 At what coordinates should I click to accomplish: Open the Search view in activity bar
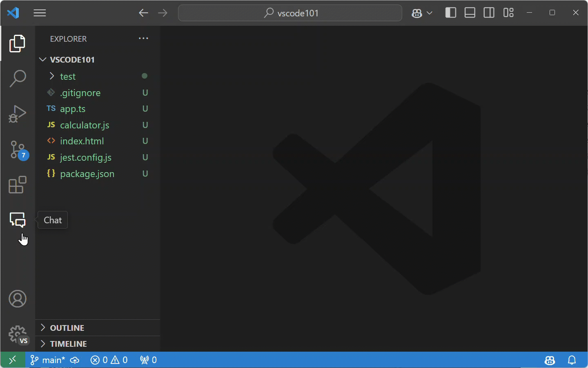pyautogui.click(x=18, y=79)
